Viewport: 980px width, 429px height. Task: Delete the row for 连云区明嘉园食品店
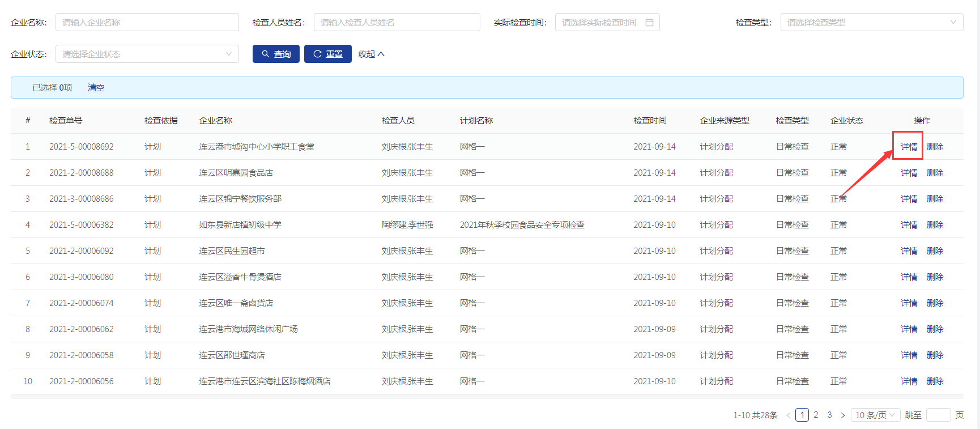pos(935,173)
